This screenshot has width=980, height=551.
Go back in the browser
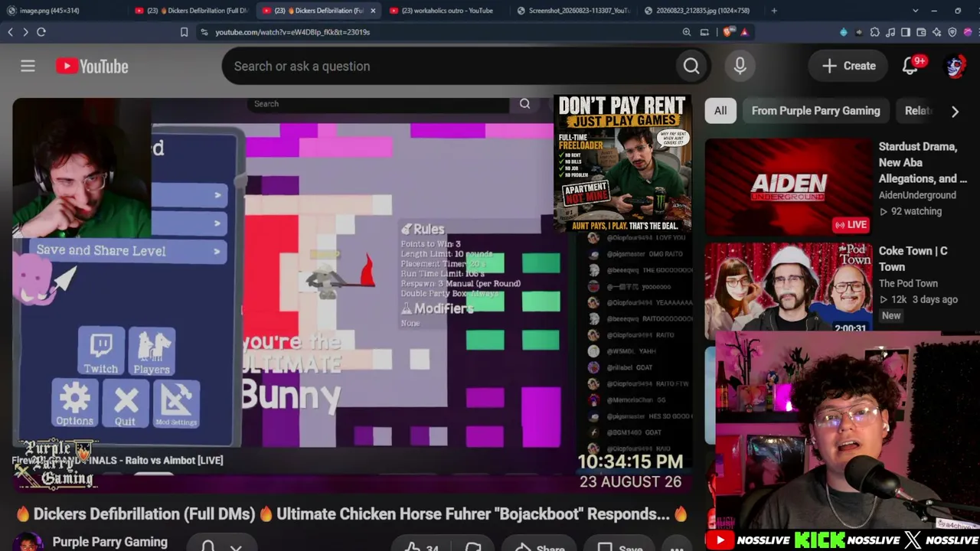[10, 32]
